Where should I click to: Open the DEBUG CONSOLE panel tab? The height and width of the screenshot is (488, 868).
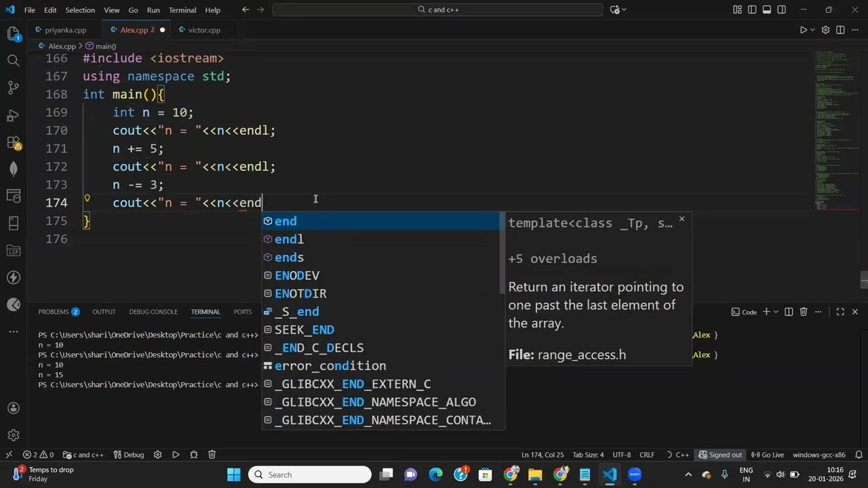coord(153,312)
